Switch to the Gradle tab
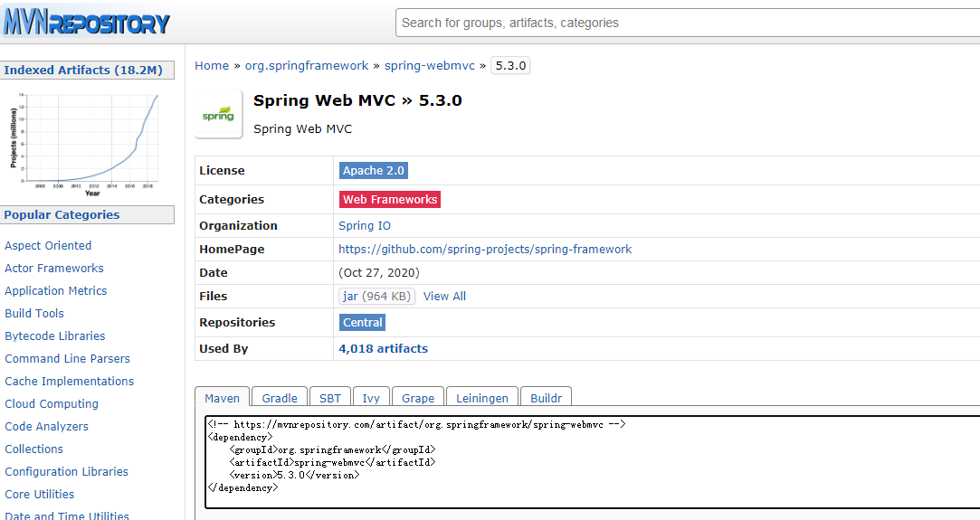The image size is (980, 520). click(x=280, y=398)
